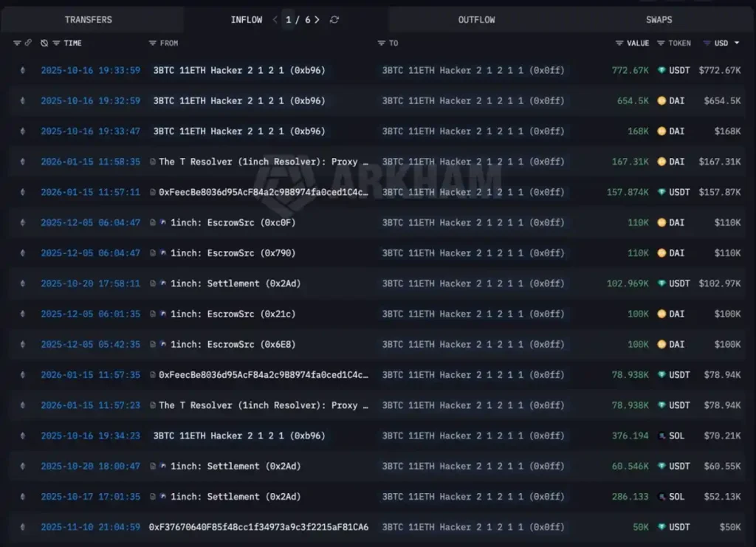Screen dimensions: 756x547
Task: Open the VALUE column filter
Action: pyautogui.click(x=619, y=43)
